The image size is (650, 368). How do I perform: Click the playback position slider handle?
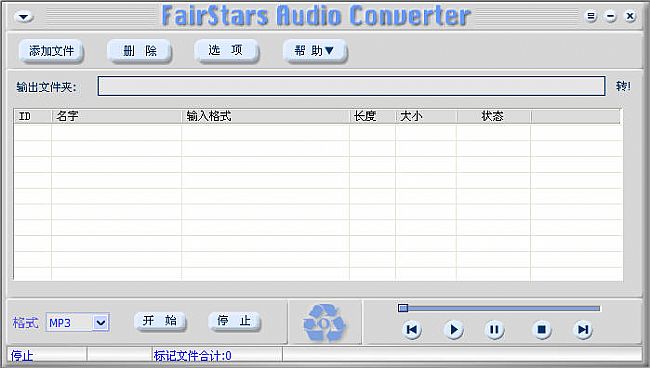point(403,308)
